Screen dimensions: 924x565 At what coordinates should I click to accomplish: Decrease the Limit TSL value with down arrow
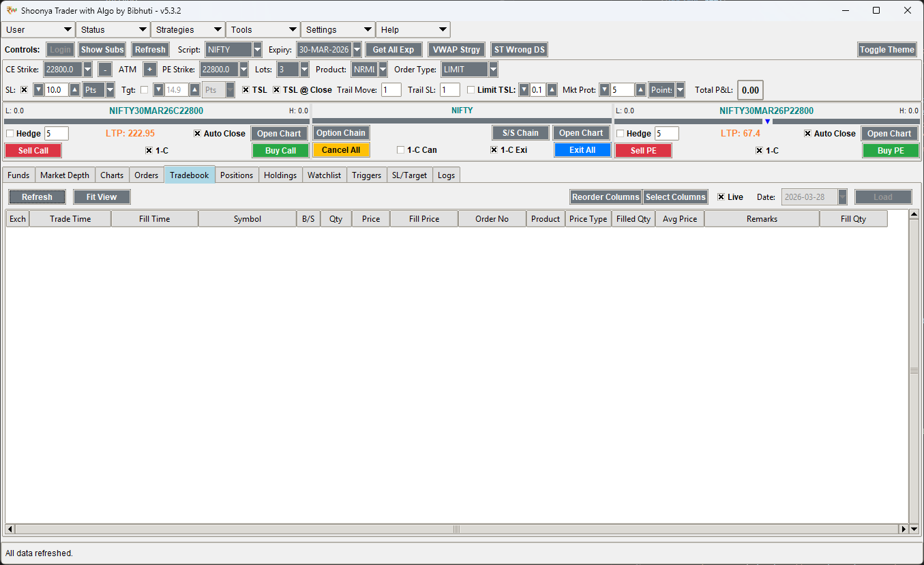point(523,89)
